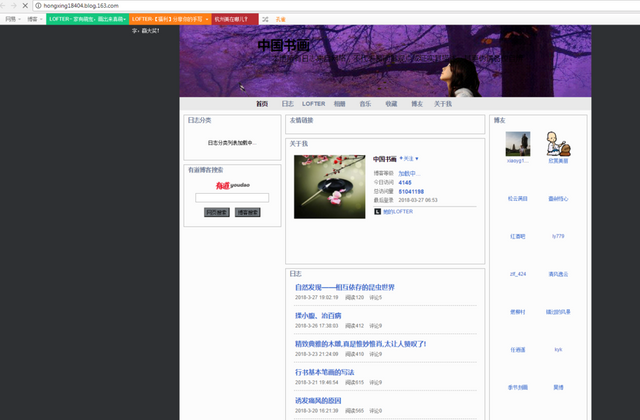This screenshot has width=640, height=420.
Task: Open post 揉小腹、治百病
Action: tap(318, 316)
